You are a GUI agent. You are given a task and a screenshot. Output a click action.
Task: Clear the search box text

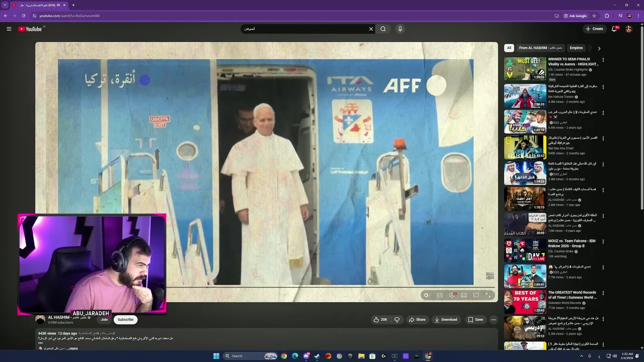click(x=371, y=29)
